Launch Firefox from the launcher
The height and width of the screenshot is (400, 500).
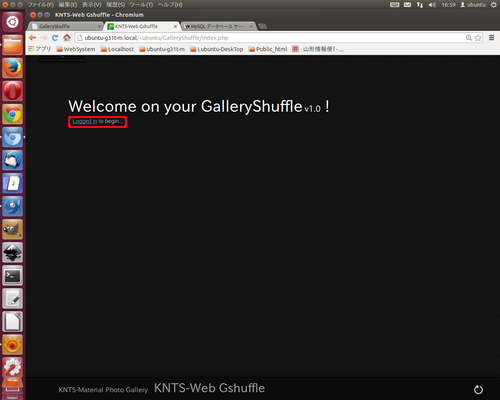pyautogui.click(x=13, y=68)
